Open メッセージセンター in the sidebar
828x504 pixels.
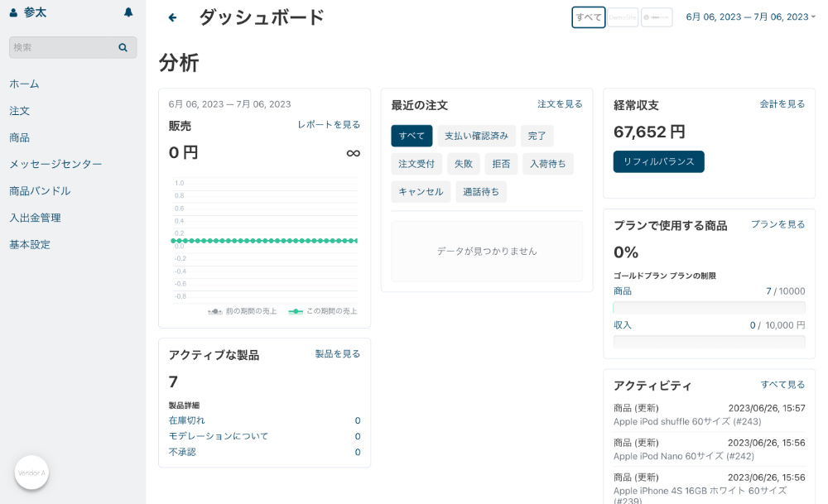tap(55, 164)
